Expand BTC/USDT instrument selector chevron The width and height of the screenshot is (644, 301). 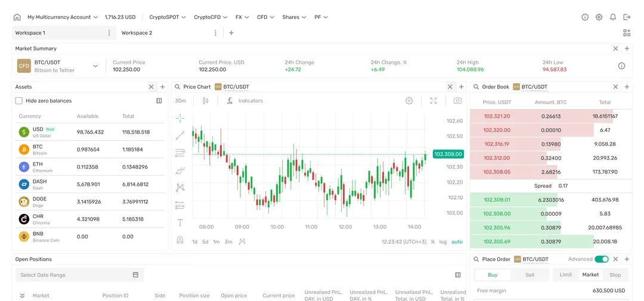tap(95, 66)
